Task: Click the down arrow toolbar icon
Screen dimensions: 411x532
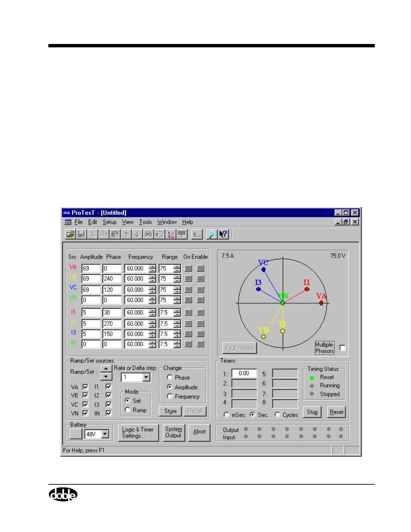Action: [137, 234]
